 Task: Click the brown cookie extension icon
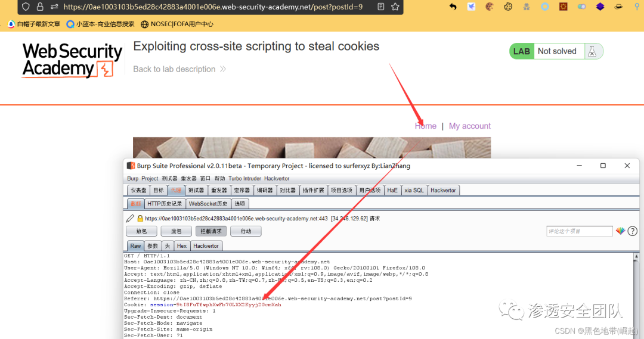coord(489,7)
